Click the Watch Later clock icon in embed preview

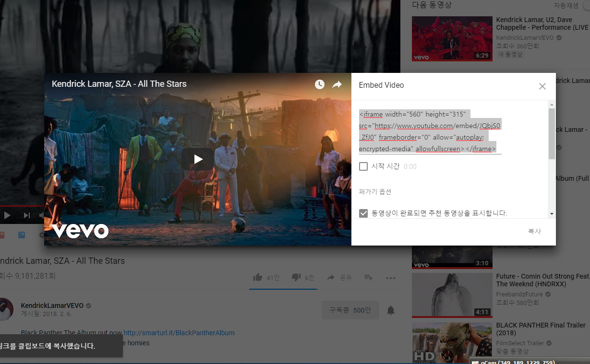[320, 84]
